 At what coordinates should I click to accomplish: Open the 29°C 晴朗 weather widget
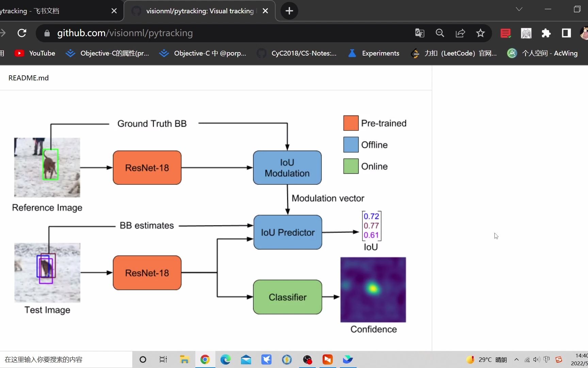[x=487, y=360]
